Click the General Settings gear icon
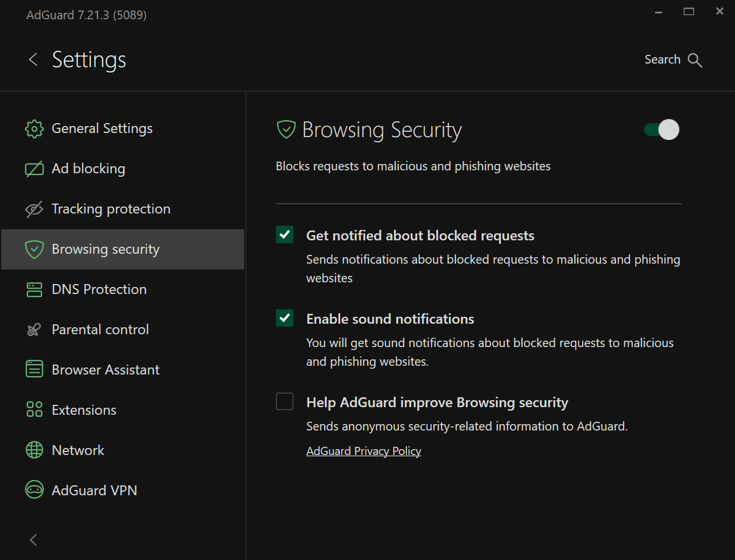 point(34,128)
